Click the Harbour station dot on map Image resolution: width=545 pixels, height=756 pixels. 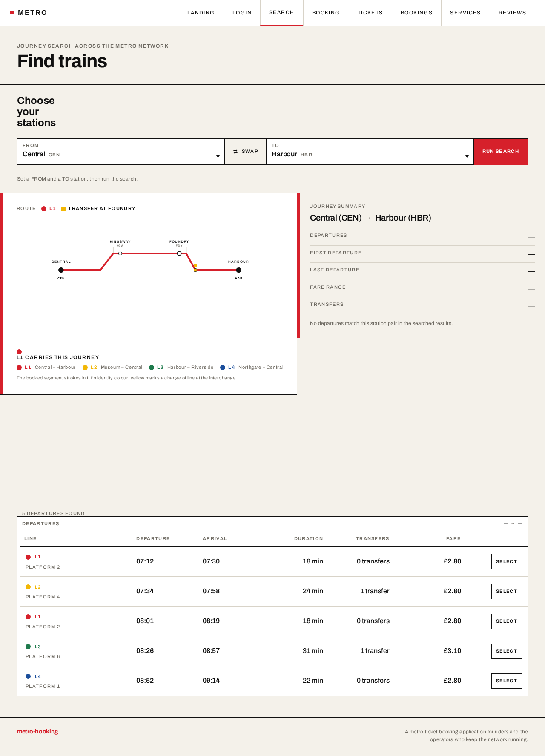(x=239, y=270)
